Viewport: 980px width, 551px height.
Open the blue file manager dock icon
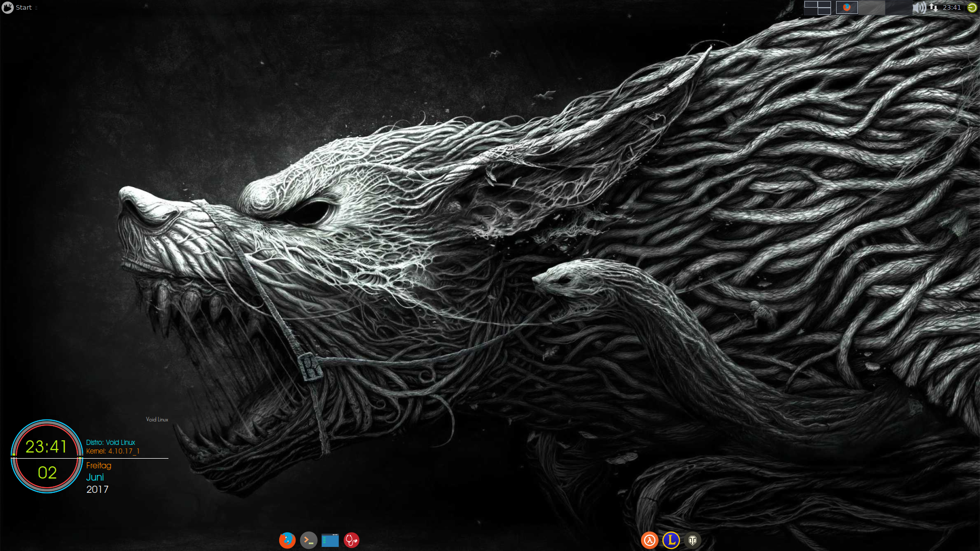click(330, 540)
